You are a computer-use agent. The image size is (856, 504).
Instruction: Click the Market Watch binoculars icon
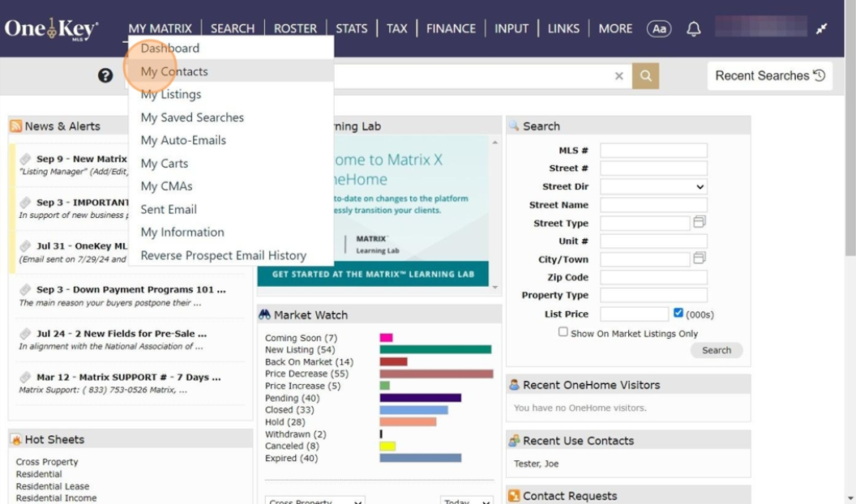(265, 314)
